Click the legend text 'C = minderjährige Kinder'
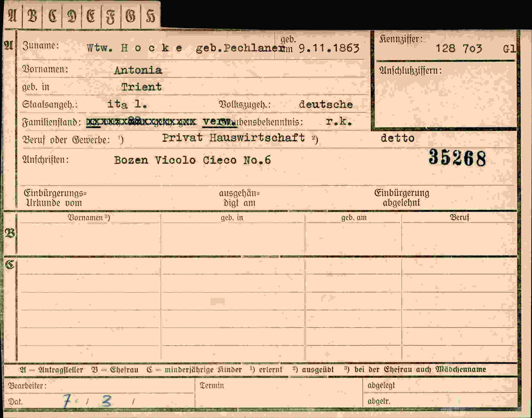Screen dimensions: 532x418 pos(194,370)
